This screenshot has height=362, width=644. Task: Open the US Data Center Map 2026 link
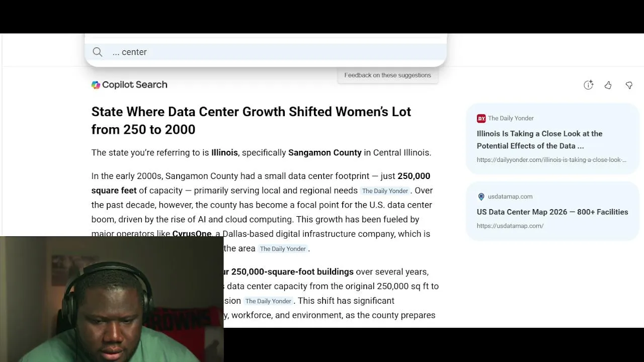(x=552, y=212)
